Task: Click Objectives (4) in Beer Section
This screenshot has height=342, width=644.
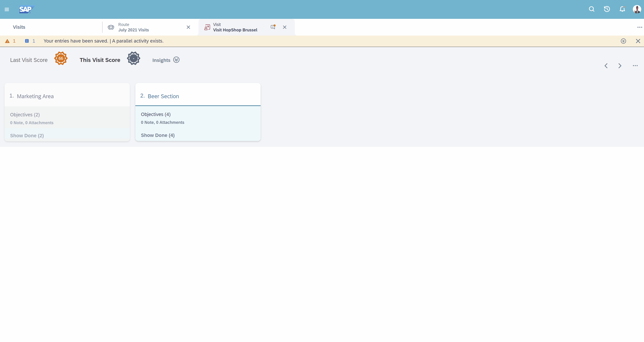Action: [x=155, y=114]
